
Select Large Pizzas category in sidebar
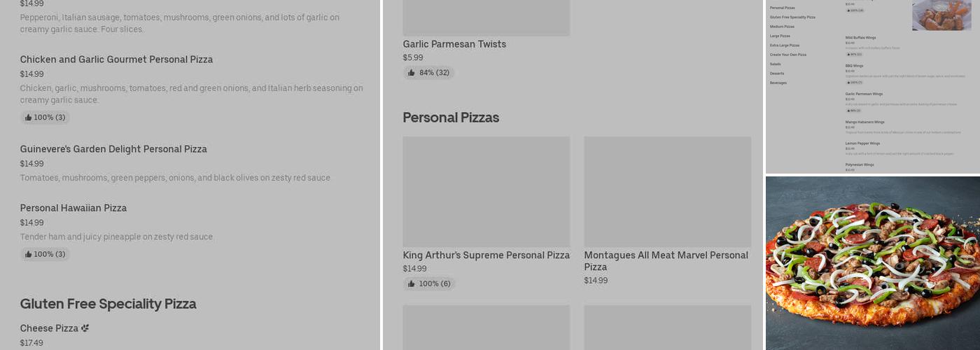[780, 36]
